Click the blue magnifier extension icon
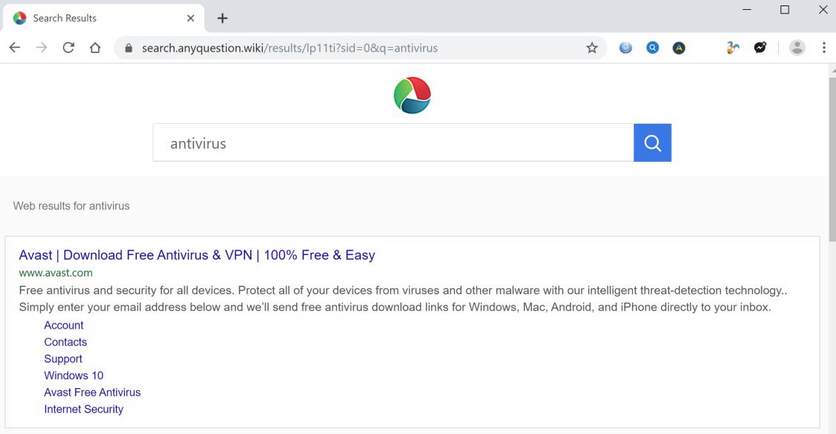The width and height of the screenshot is (836, 434). tap(652, 48)
